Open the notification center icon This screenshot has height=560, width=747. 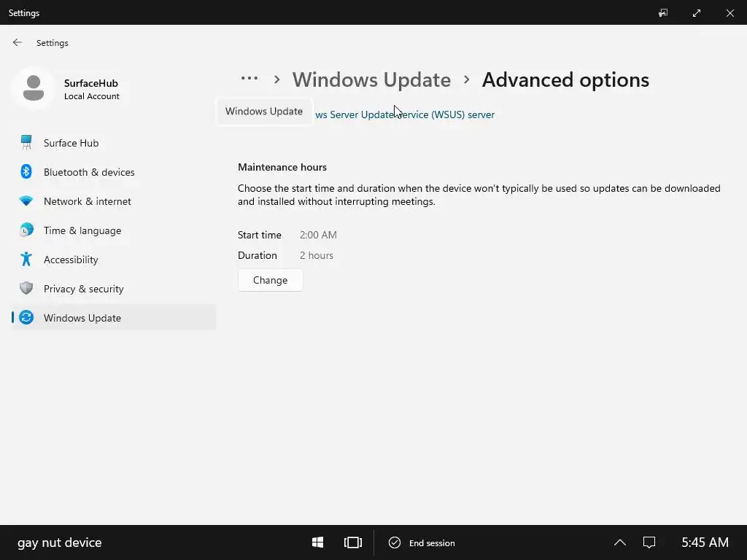[649, 542]
